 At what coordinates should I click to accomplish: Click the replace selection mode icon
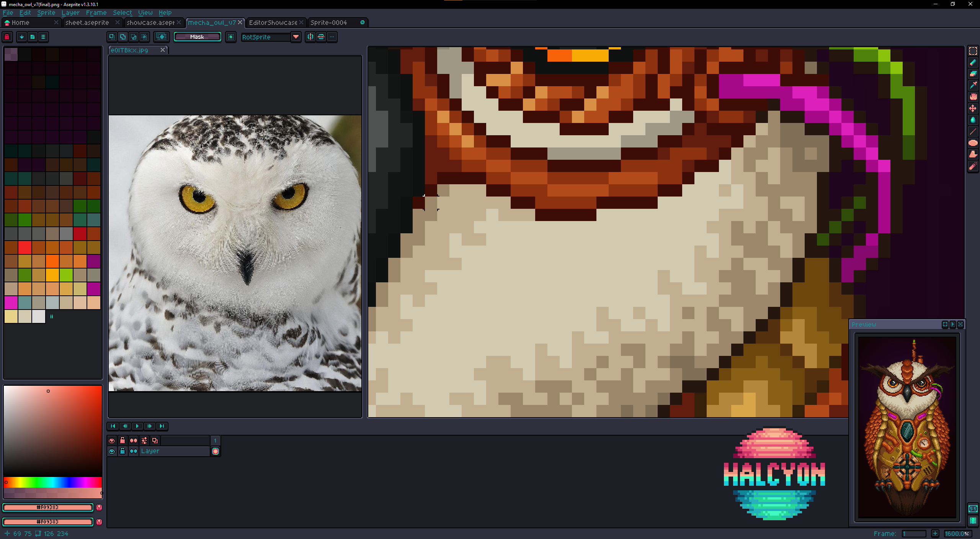[x=112, y=37]
